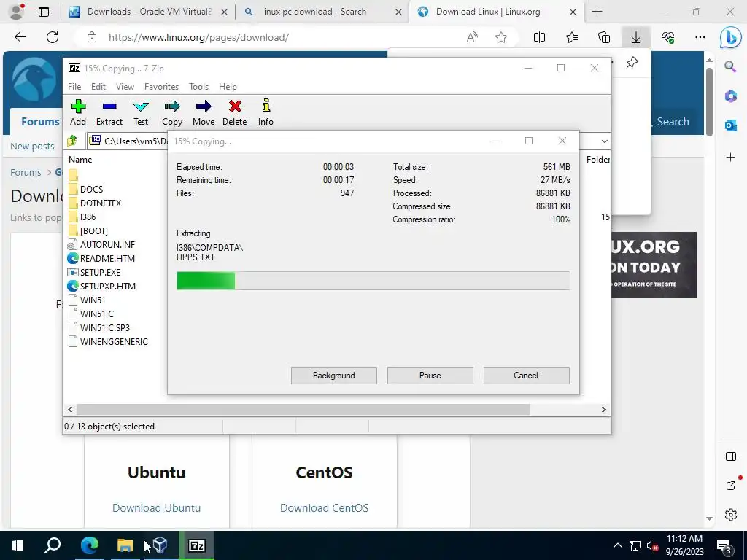Screen dimensions: 747x560
Task: Open Microsoft 365 sidebar icon
Action: [730, 96]
